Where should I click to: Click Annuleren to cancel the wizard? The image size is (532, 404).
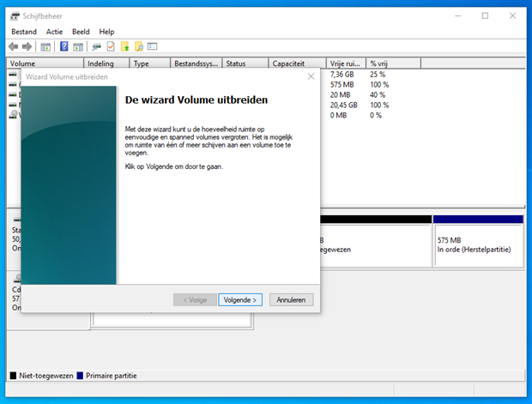pyautogui.click(x=291, y=300)
